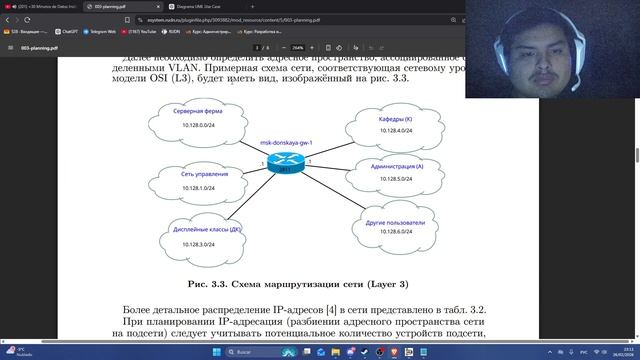Click the Сеть управления cloud label
Image resolution: width=640 pixels, height=360 pixels.
204,174
